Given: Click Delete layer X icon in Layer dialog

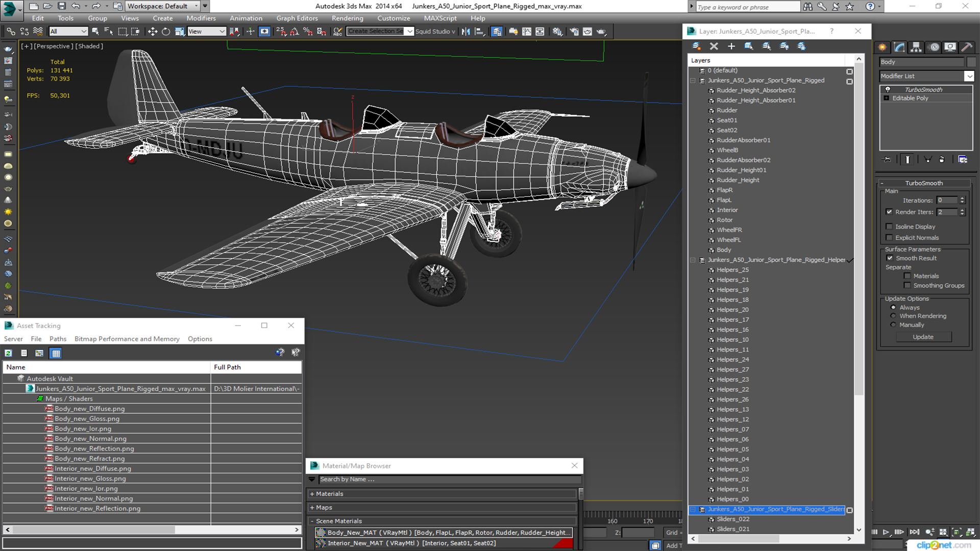Looking at the screenshot, I should pyautogui.click(x=714, y=46).
